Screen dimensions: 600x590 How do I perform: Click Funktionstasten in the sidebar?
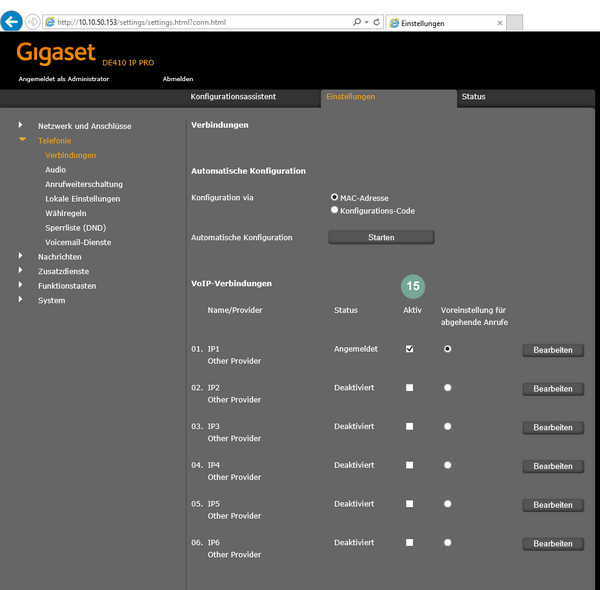[x=67, y=286]
